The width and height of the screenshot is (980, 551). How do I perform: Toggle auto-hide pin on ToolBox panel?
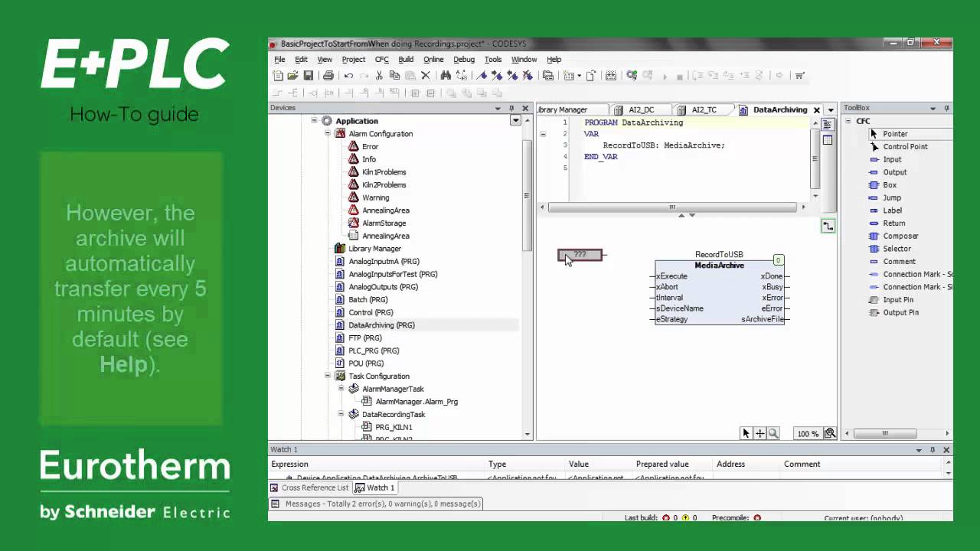[946, 108]
